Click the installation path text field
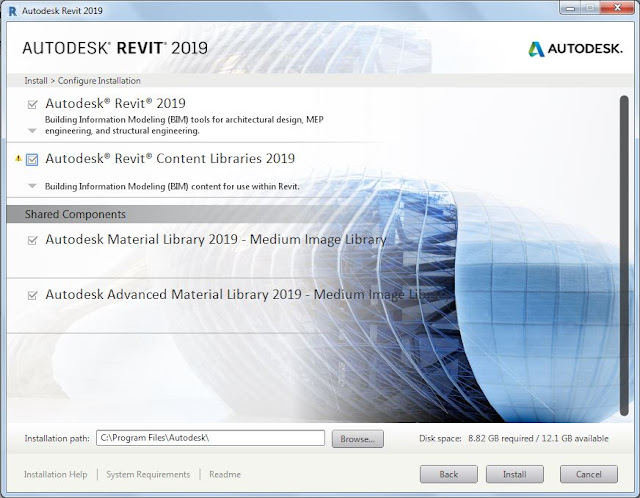The height and width of the screenshot is (498, 640). (x=211, y=438)
